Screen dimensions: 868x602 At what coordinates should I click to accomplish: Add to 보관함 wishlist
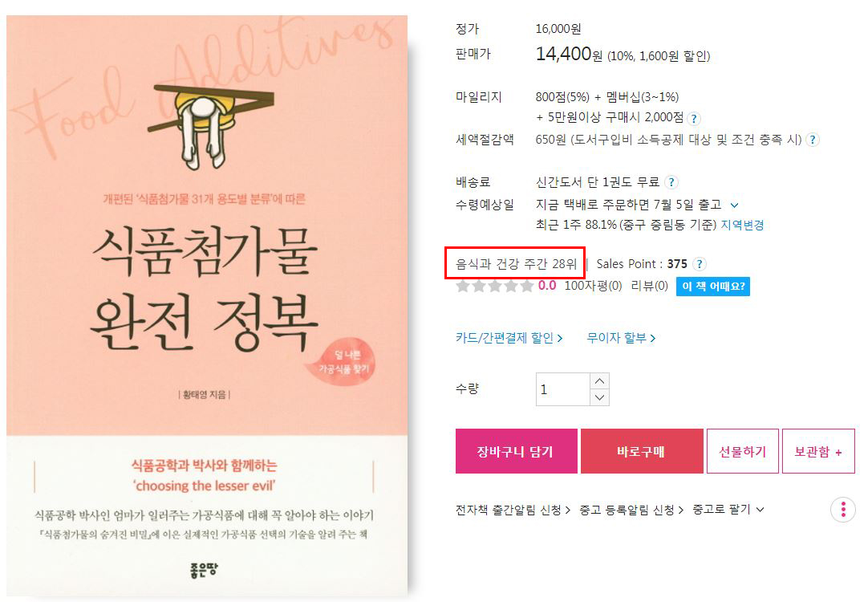point(818,451)
